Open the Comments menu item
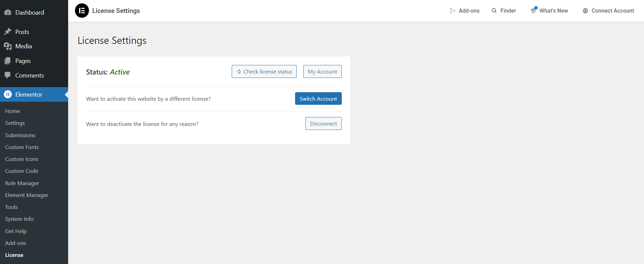 tap(34, 75)
